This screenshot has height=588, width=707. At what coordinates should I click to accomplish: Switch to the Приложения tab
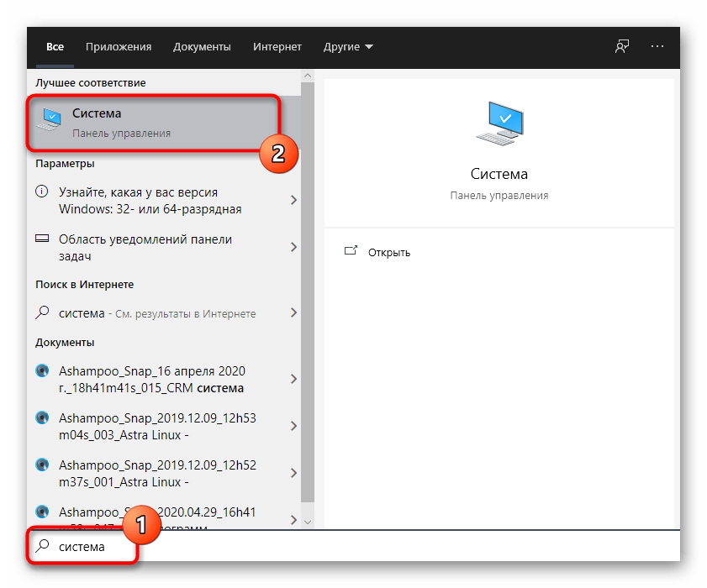click(x=119, y=47)
